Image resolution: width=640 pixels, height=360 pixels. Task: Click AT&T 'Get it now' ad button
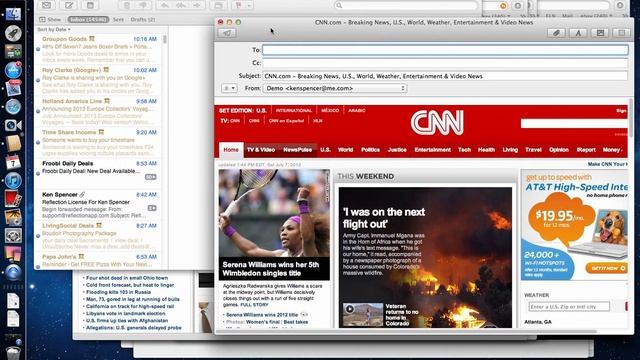[x=606, y=268]
